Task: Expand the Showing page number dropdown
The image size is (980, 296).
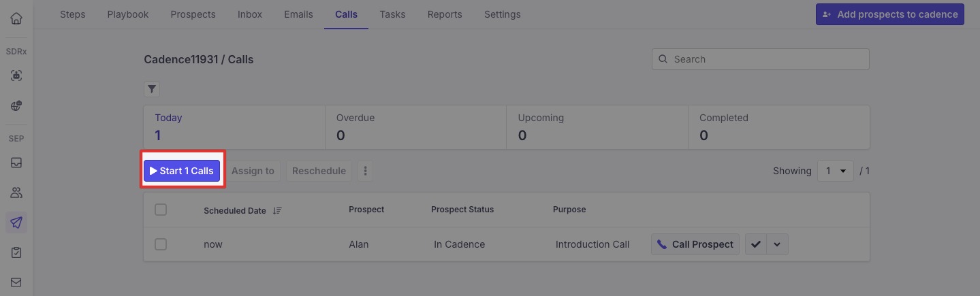Action: [836, 171]
